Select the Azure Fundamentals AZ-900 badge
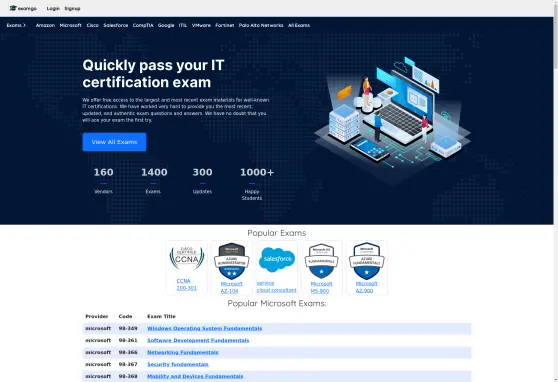The height and width of the screenshot is (382, 558). click(x=367, y=261)
